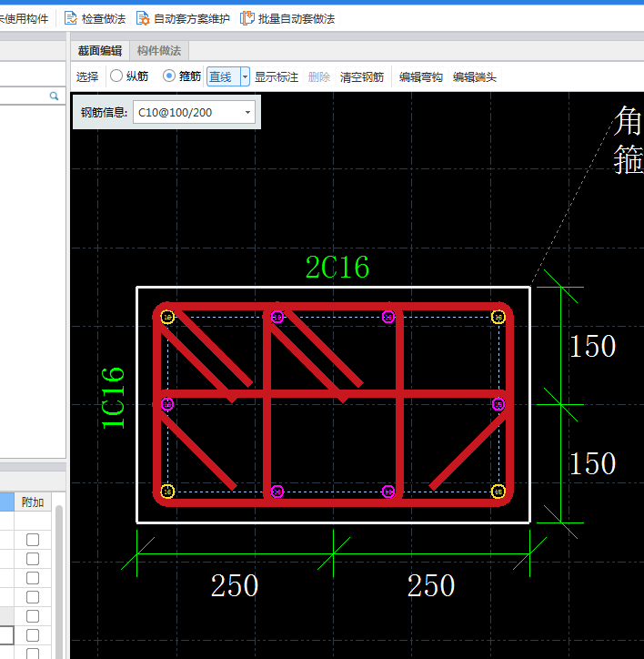Click the 选择 tool
The width and height of the screenshot is (644, 659).
87,76
